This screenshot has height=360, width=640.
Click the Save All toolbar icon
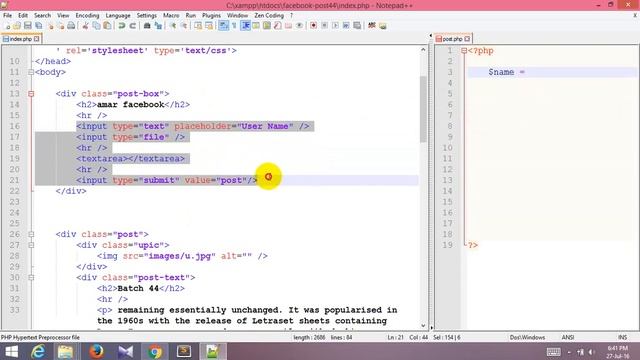[39, 26]
